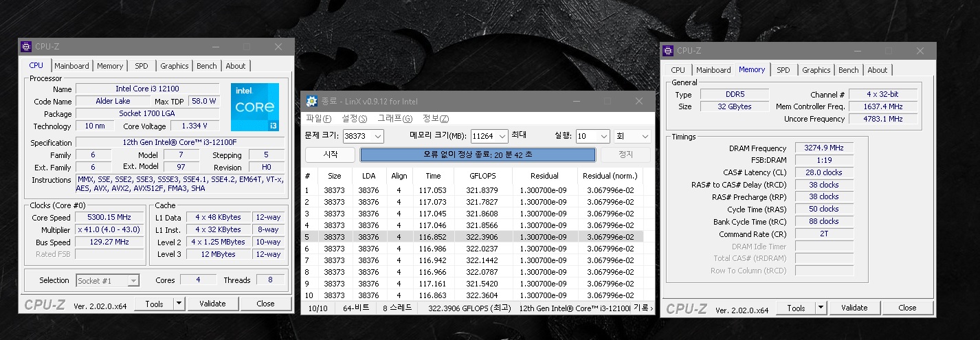
Task: Click the 정지 stop button in LinX
Action: (625, 155)
